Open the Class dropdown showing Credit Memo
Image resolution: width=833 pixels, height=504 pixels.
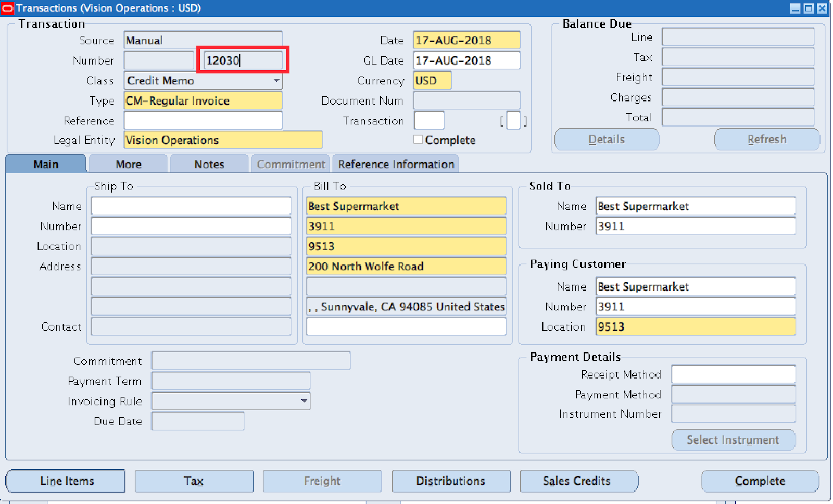(x=276, y=81)
